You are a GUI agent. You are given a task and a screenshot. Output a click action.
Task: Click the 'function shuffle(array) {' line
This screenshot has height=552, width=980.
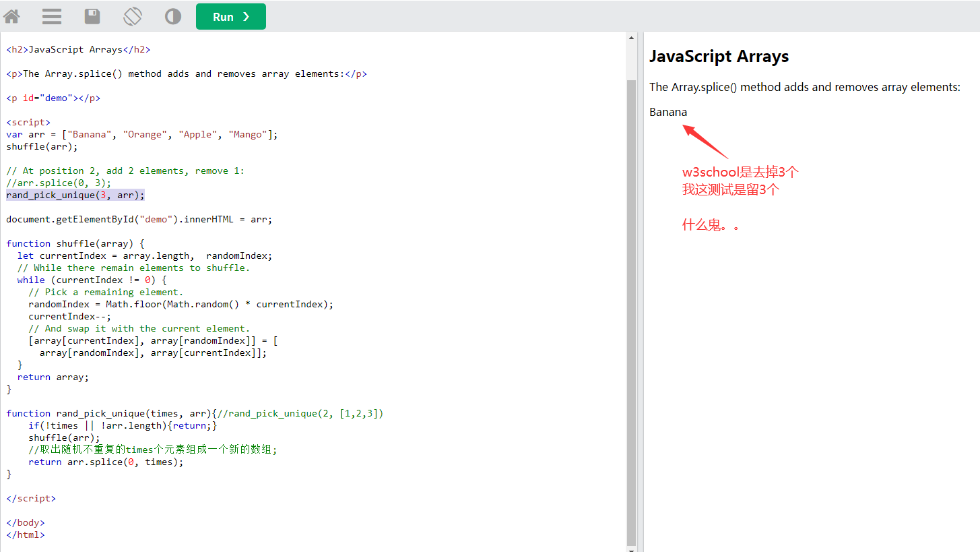pos(75,243)
